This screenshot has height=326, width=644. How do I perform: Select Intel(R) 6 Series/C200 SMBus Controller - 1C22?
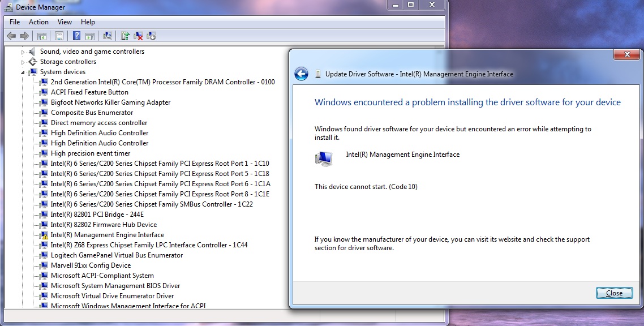[x=152, y=204]
